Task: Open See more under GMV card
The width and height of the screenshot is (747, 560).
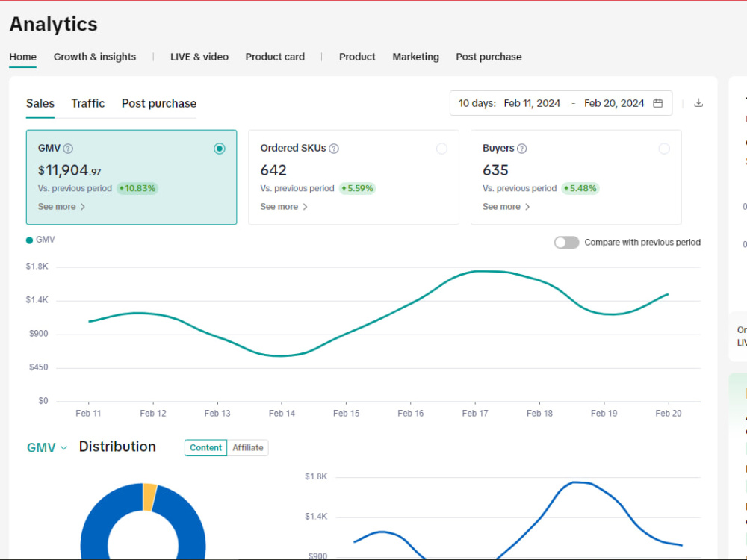Action: [61, 207]
